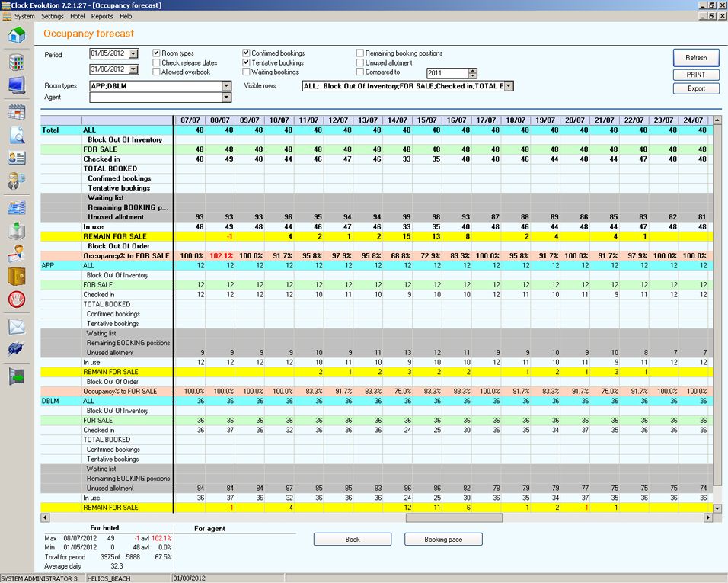The width and height of the screenshot is (728, 583).
Task: Enable the Waiting bookings checkbox
Action: 247,72
